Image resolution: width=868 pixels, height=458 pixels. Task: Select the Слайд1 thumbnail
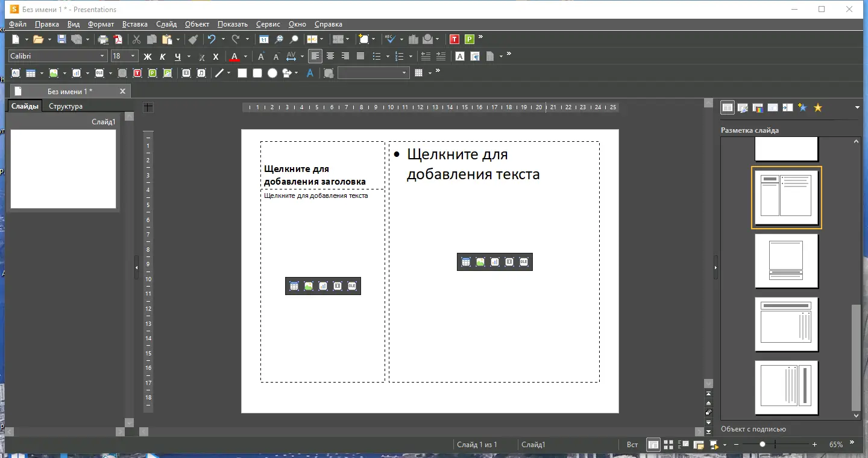click(x=63, y=169)
